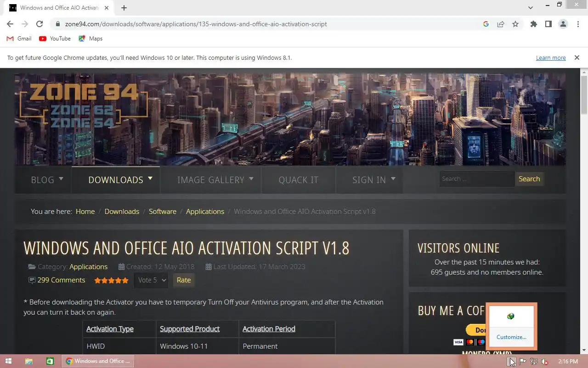Click the Chrome taskbar window button
The image size is (588, 368).
click(98, 361)
